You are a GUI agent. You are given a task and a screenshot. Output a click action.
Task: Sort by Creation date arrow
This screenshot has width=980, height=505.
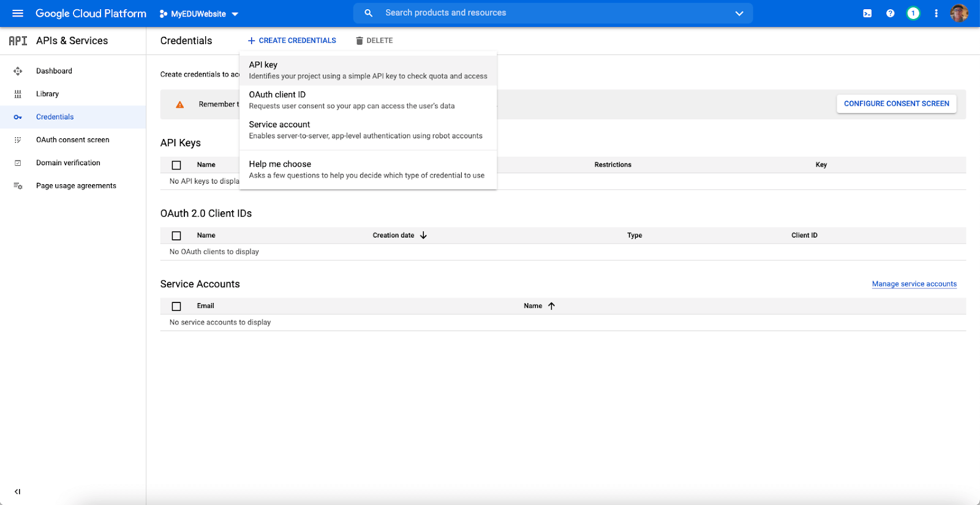423,236
